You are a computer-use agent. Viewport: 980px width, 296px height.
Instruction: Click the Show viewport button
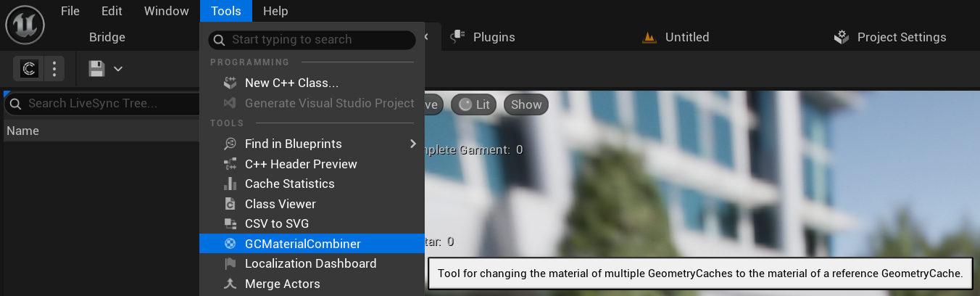526,104
